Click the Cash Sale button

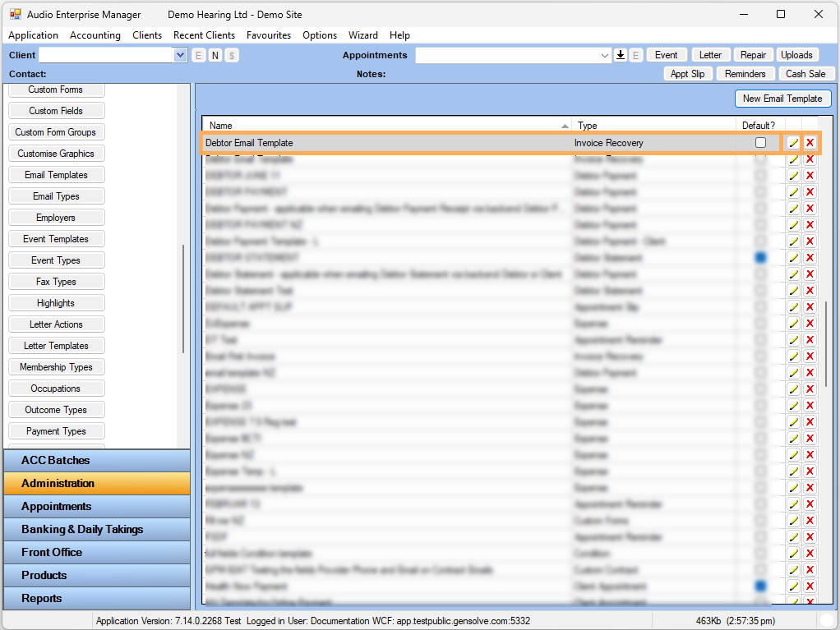point(805,74)
